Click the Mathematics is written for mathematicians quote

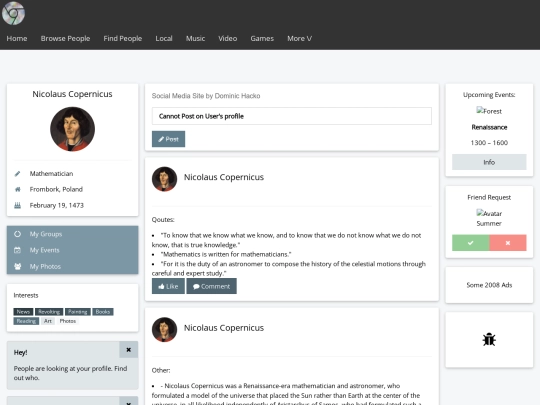[226, 255]
